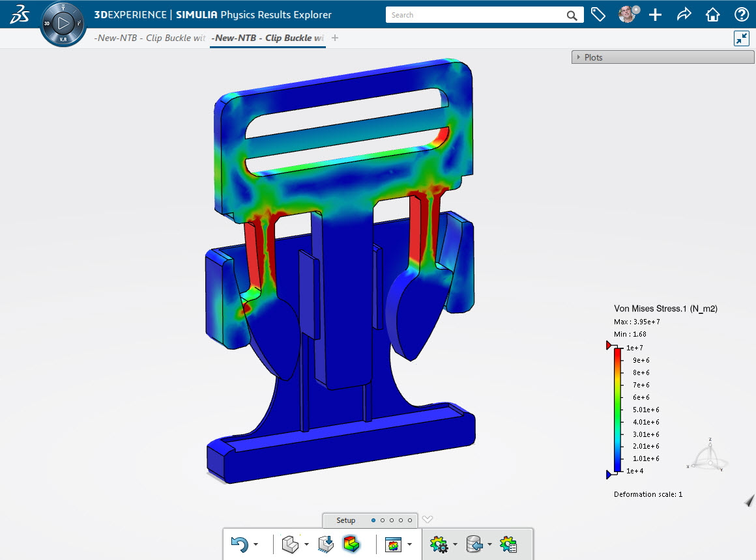Switch to the active New-NTB Clip Buckle tab
The height and width of the screenshot is (560, 756).
coord(267,38)
